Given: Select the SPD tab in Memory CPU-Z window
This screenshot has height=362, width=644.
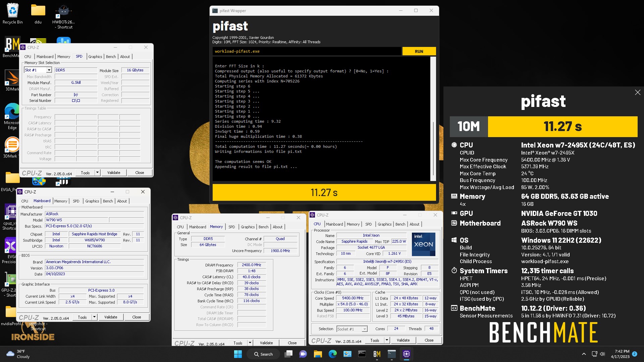Looking at the screenshot, I should (x=232, y=227).
